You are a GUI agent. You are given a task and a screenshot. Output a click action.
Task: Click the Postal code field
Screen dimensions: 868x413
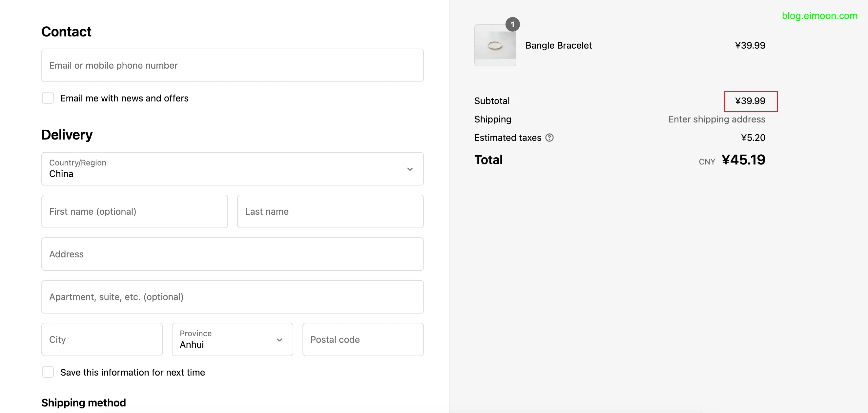pyautogui.click(x=362, y=339)
